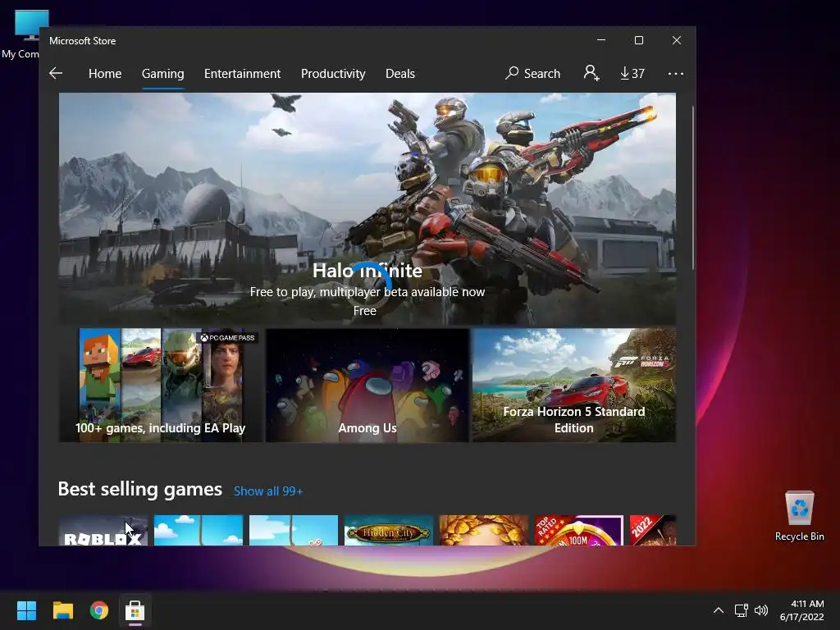Image resolution: width=840 pixels, height=630 pixels.
Task: Minimize the Microsoft Store window
Action: coord(601,40)
